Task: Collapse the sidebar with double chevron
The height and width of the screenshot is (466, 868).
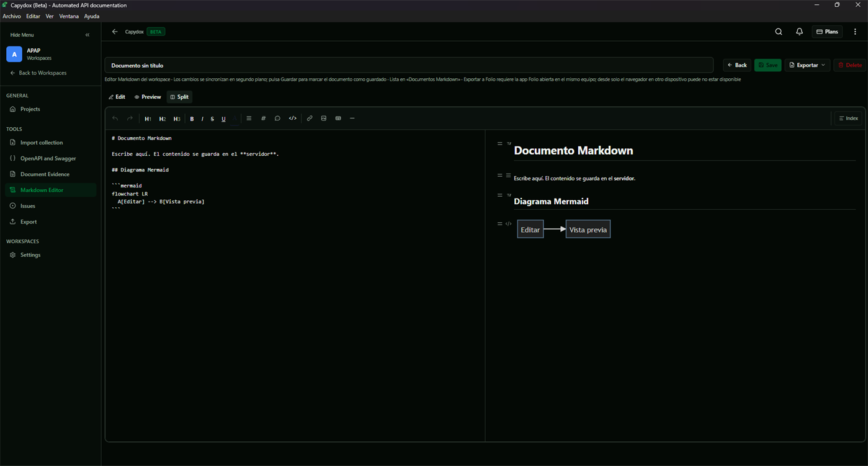Action: click(87, 35)
